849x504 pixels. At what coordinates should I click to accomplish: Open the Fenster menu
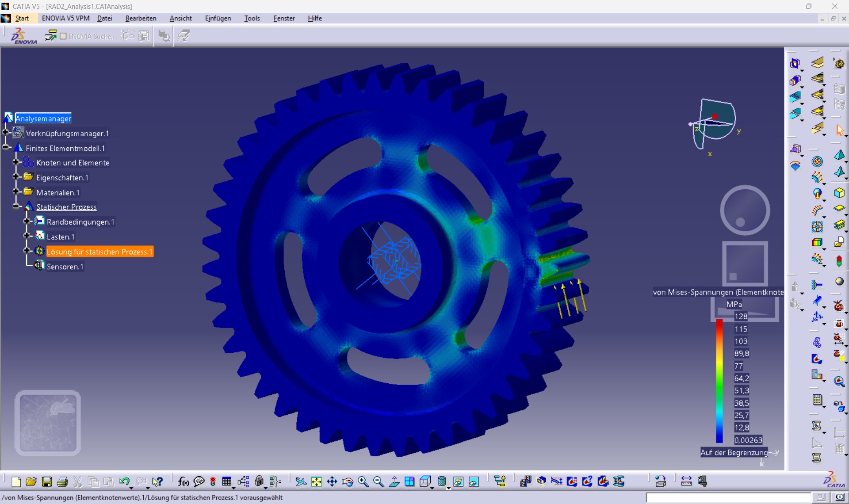click(x=284, y=18)
